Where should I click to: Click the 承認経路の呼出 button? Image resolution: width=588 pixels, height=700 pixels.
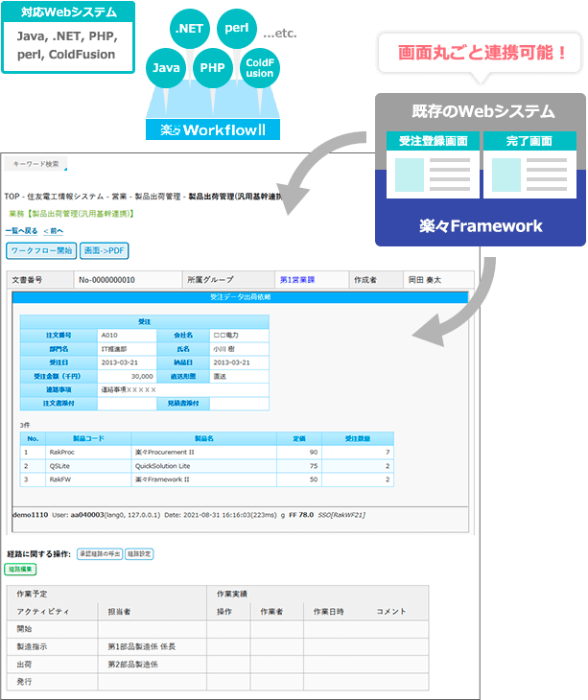point(100,554)
